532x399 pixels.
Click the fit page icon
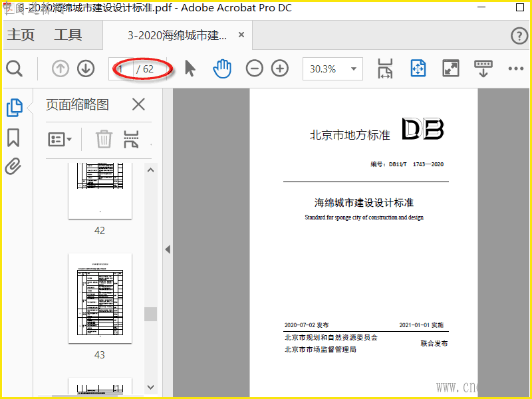(x=418, y=68)
